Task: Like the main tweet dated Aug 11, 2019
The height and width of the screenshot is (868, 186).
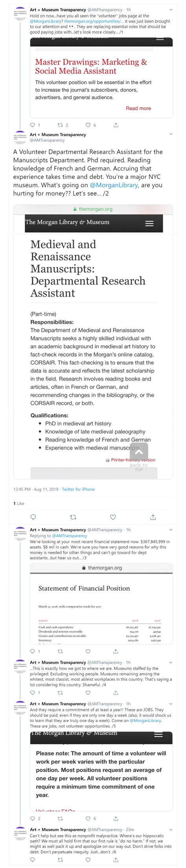Action: point(113,517)
